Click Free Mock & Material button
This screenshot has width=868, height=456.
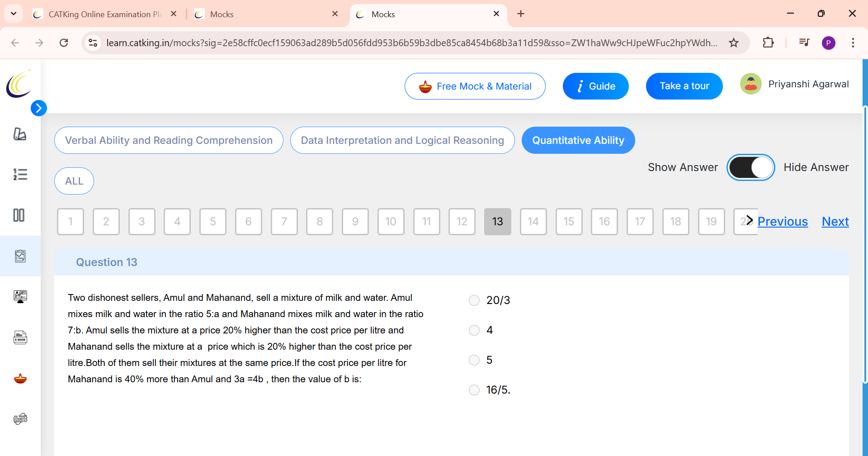[475, 86]
